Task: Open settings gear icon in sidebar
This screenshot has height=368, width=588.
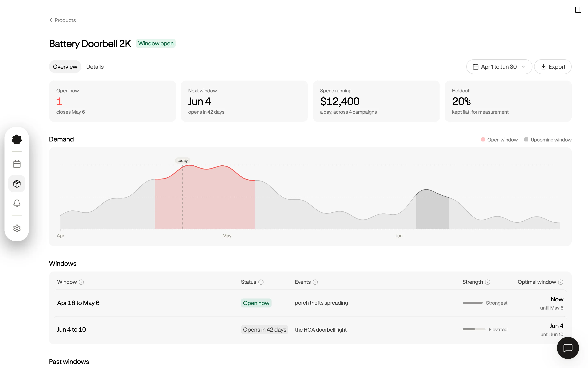Action: click(x=17, y=228)
